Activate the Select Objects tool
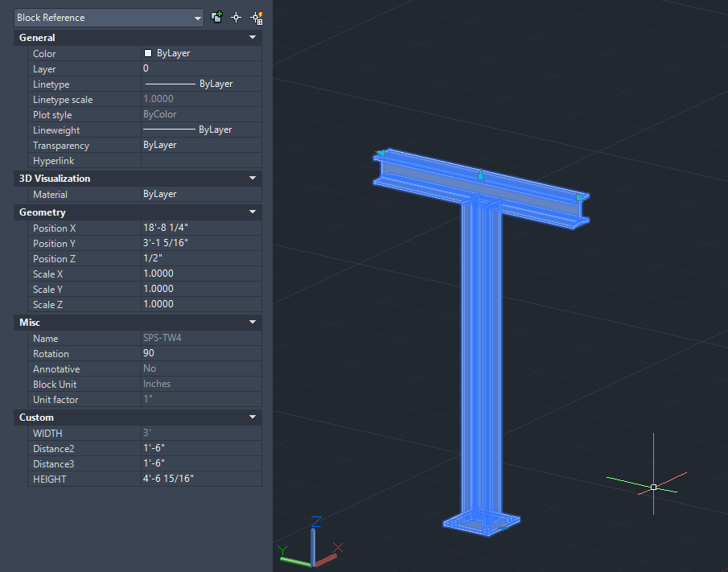Viewport: 728px width, 572px height. click(x=236, y=16)
